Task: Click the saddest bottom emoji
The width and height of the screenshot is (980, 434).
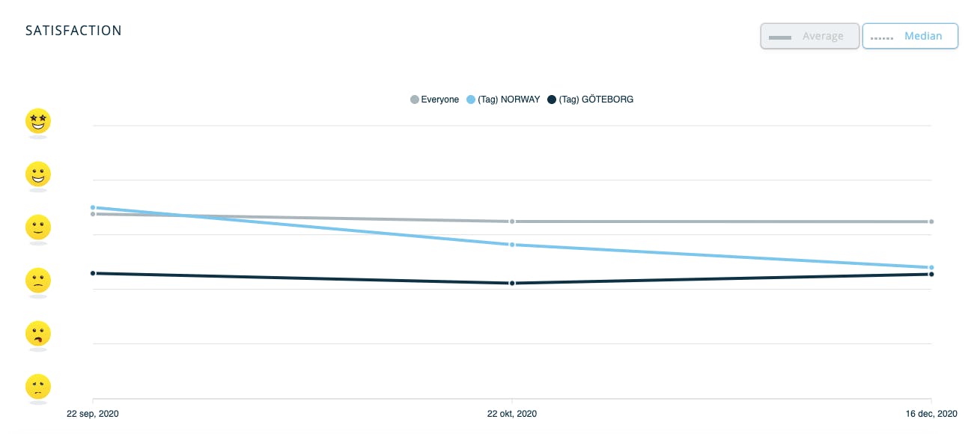Action: (37, 387)
